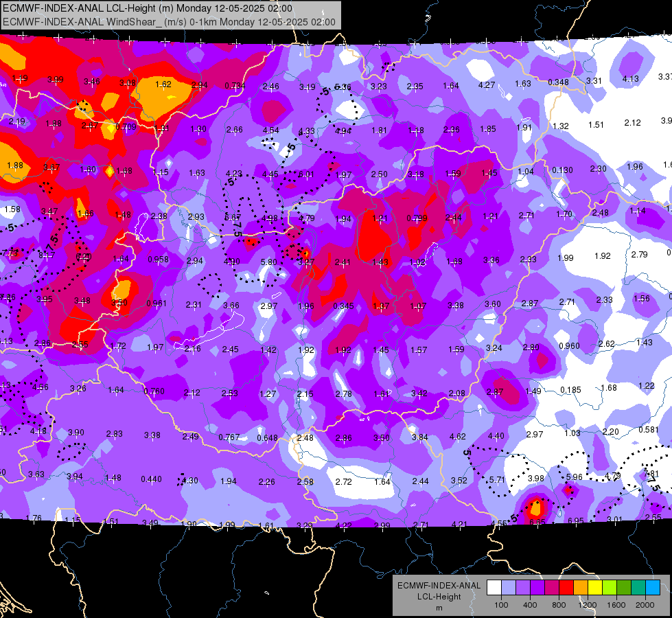Click the wind shear value 3.84
Image resolution: width=672 pixels, height=618 pixels.
419,437
